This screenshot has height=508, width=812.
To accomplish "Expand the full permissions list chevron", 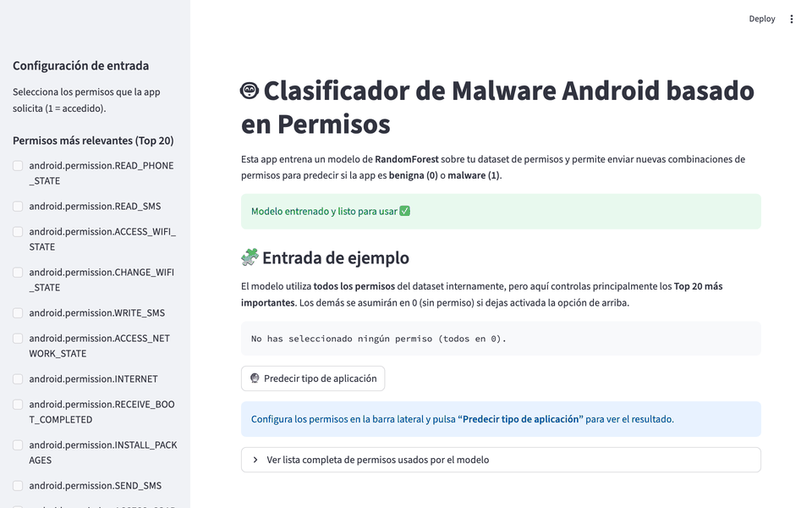I will (255, 460).
